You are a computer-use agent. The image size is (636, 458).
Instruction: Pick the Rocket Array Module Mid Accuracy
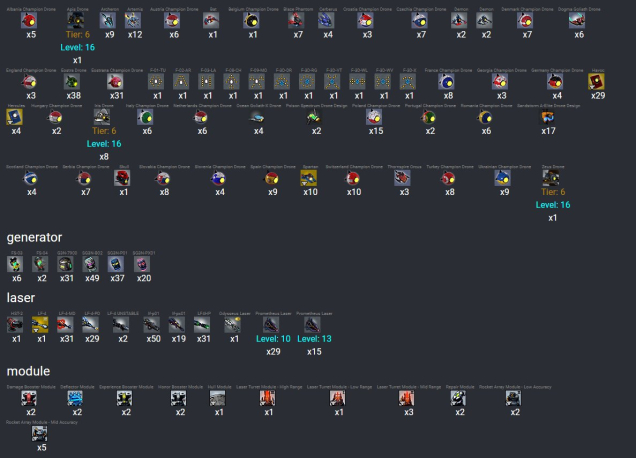[x=42, y=433]
